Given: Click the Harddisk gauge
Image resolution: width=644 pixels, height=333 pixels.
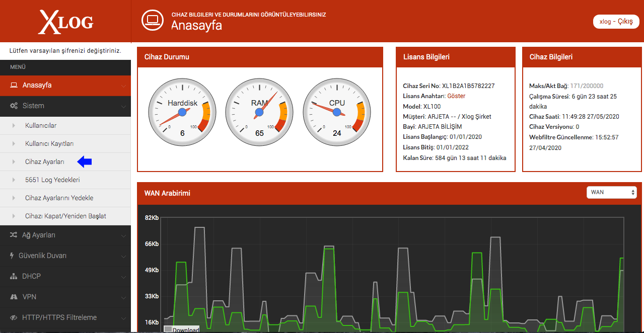Looking at the screenshot, I should coord(182,112).
